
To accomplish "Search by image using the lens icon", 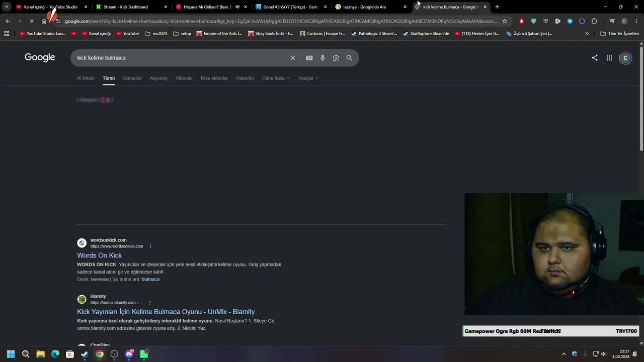I will coord(336,58).
